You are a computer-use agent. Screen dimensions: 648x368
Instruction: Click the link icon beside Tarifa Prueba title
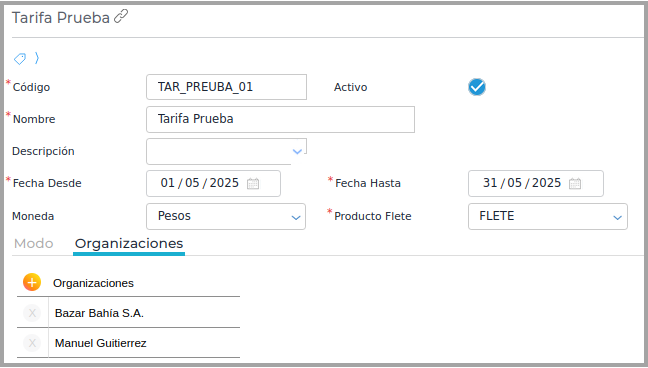121,17
